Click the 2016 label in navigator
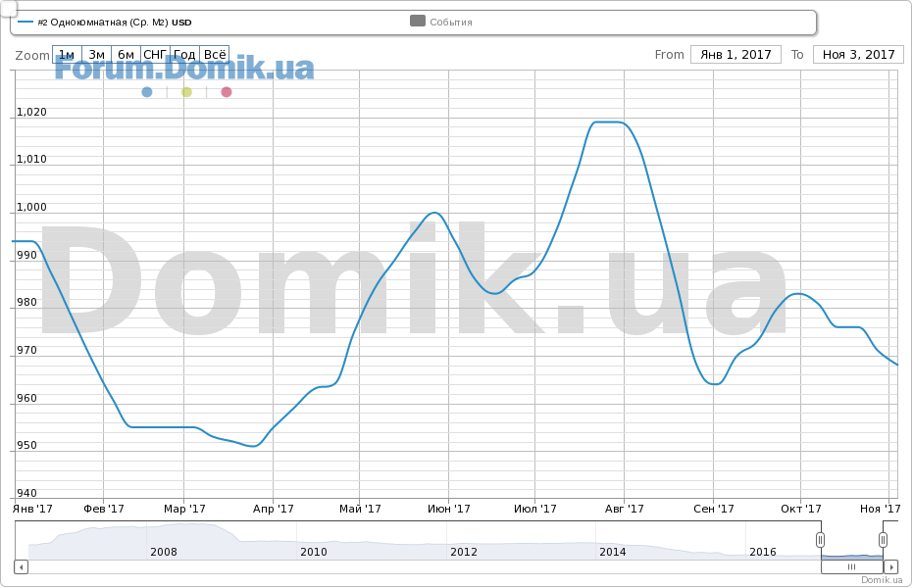 pos(763,552)
